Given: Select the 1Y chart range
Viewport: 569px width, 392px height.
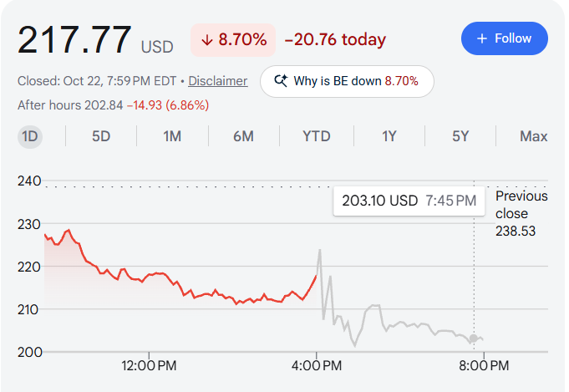Looking at the screenshot, I should [x=389, y=136].
